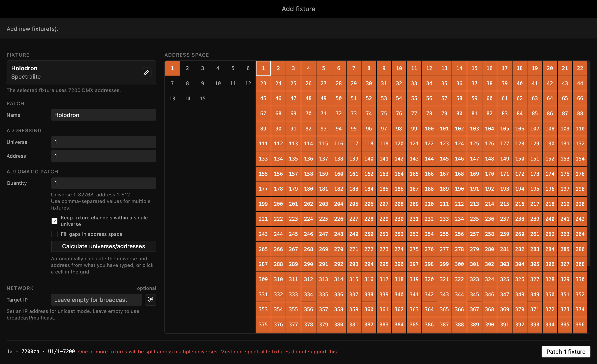This screenshot has height=364, width=597.
Task: Click address cell 360 in the grid
Action: [x=369, y=309]
